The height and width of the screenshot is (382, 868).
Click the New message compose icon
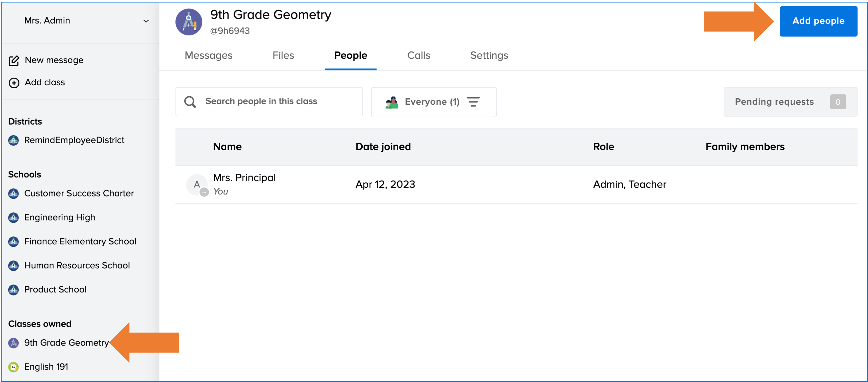point(14,61)
